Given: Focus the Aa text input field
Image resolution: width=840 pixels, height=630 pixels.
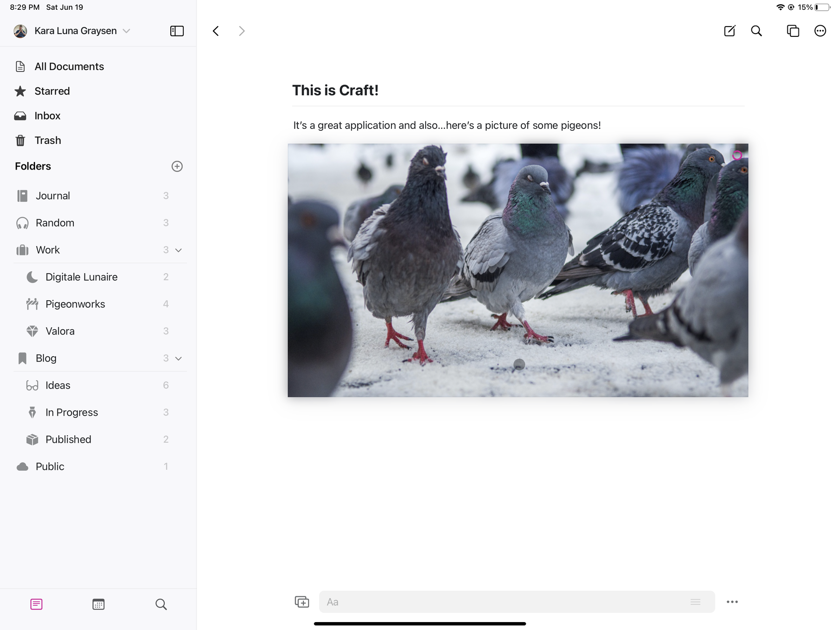Looking at the screenshot, I should 517,602.
